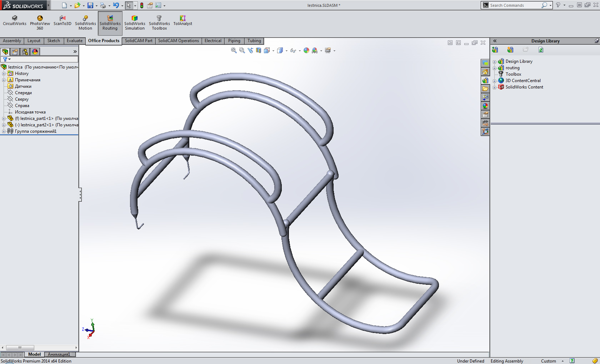Pin the Design Library panel
The height and width of the screenshot is (364, 600).
(x=596, y=41)
